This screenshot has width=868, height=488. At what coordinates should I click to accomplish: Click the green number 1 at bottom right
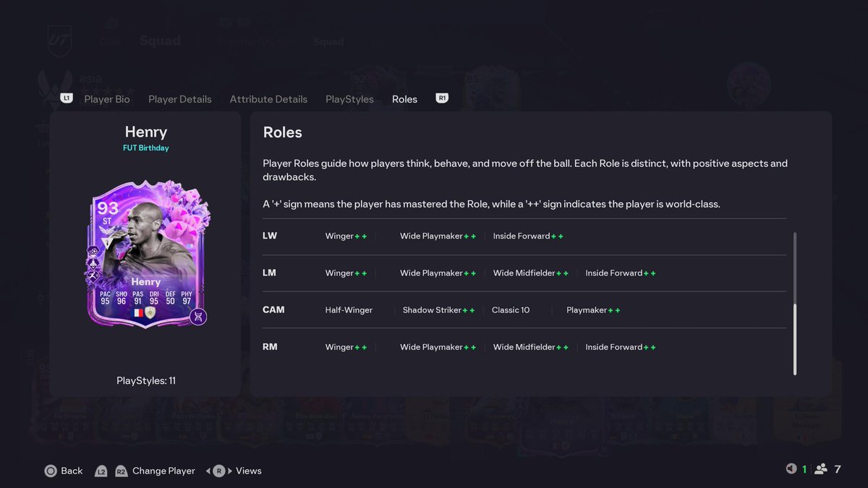(x=804, y=469)
